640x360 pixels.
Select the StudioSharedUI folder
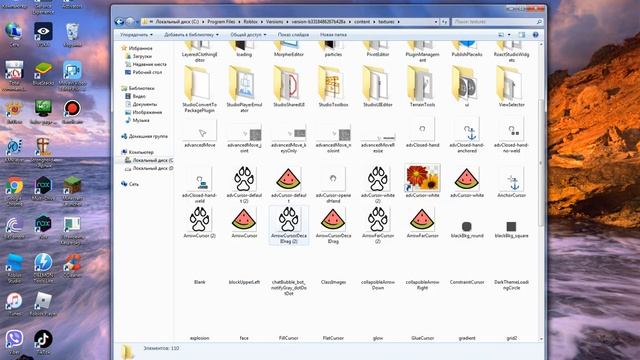click(289, 87)
